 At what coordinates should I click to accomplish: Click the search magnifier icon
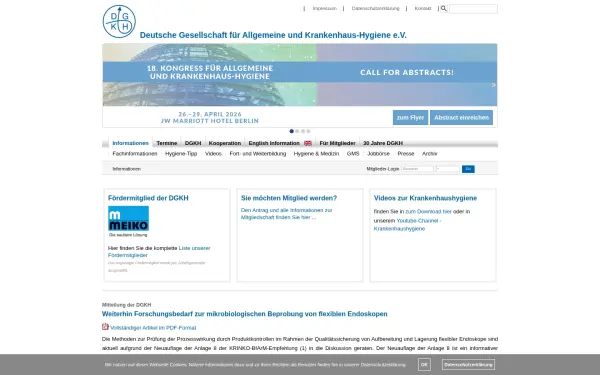coord(443,8)
